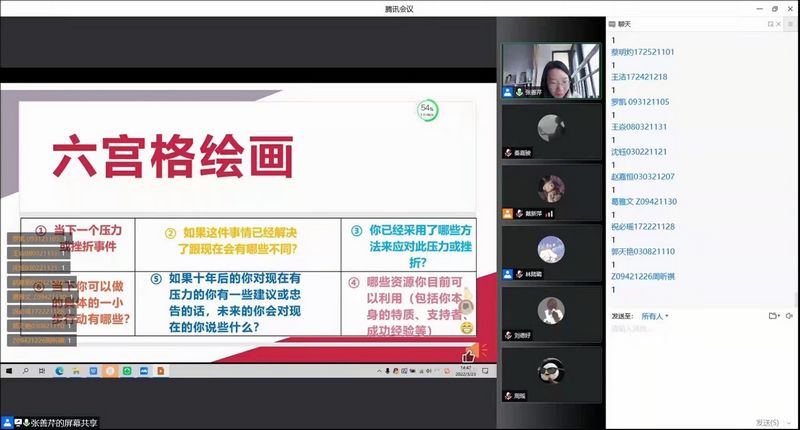Close the chat (聊天) panel
Screen dimensions: 800x430
(x=778, y=24)
